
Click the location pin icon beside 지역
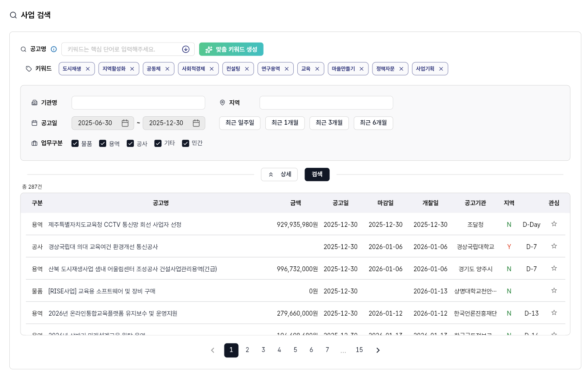click(222, 103)
